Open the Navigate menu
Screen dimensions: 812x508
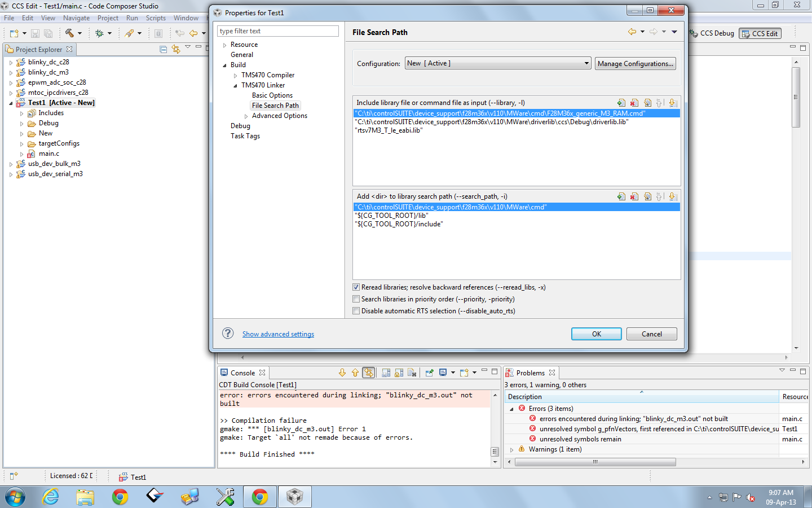click(76, 18)
